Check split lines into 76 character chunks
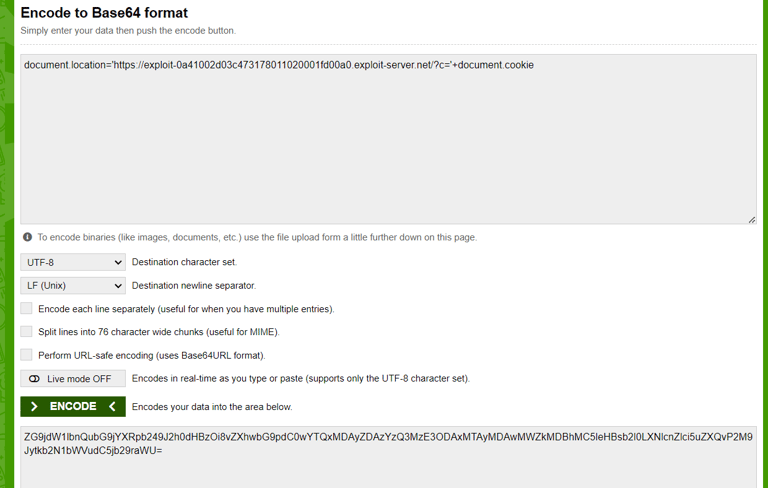768x488 pixels. [27, 332]
